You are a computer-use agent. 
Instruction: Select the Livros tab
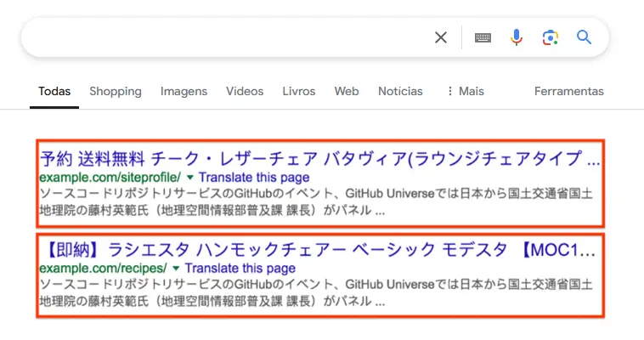[x=298, y=91]
